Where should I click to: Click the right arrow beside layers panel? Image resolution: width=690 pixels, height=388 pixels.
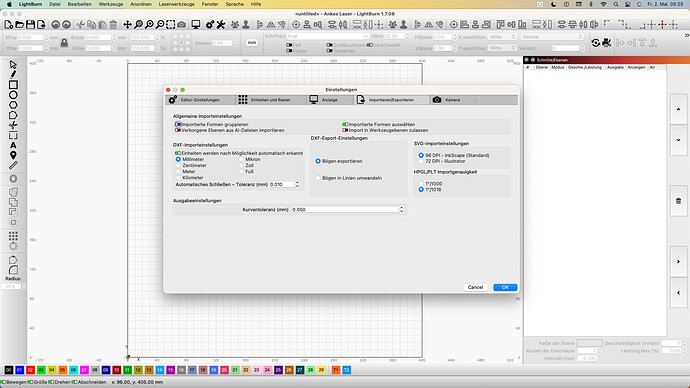coord(678,262)
